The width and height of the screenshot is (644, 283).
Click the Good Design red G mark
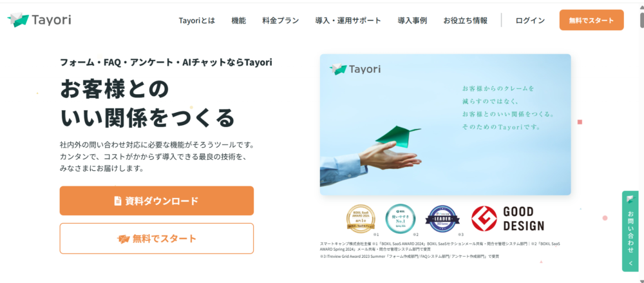point(484,219)
